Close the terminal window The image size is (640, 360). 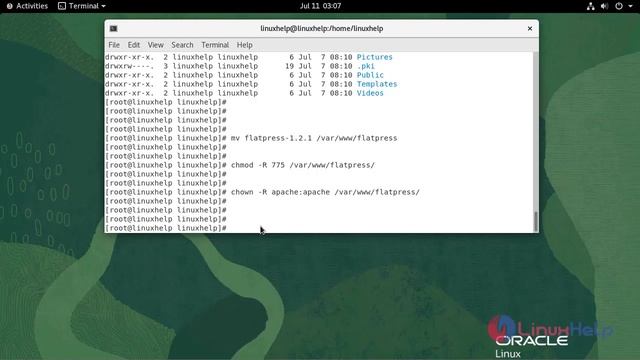click(x=530, y=29)
